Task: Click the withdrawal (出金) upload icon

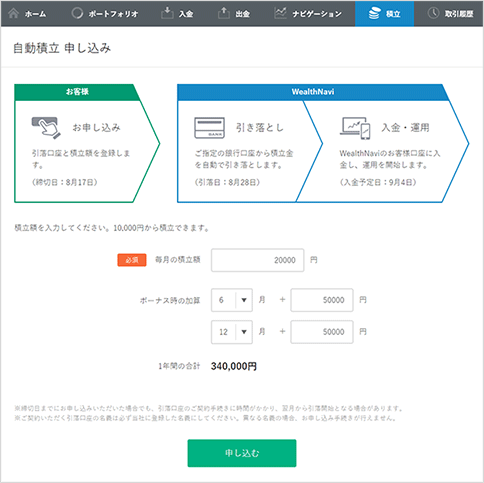Action: pos(224,13)
